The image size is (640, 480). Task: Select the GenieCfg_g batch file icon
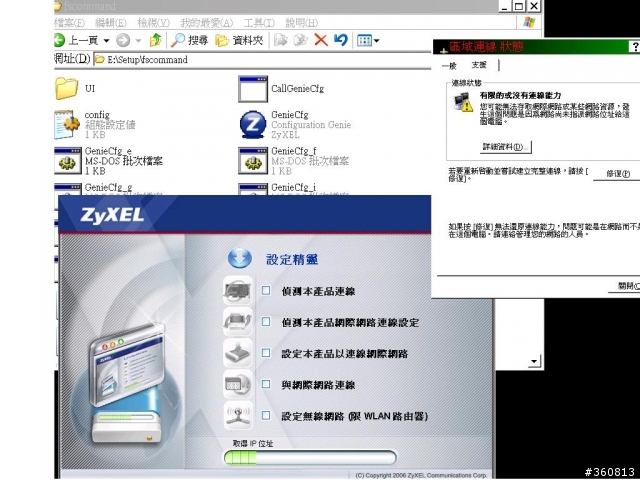click(68, 189)
